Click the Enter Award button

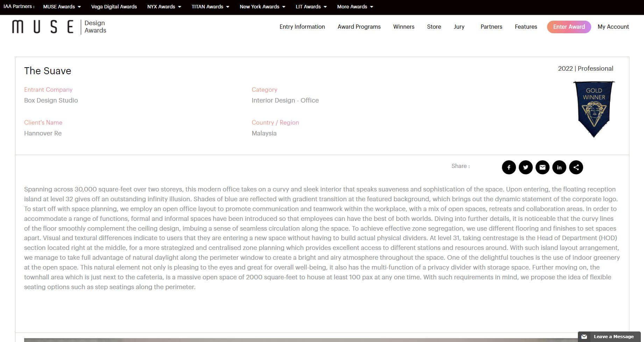pos(569,27)
